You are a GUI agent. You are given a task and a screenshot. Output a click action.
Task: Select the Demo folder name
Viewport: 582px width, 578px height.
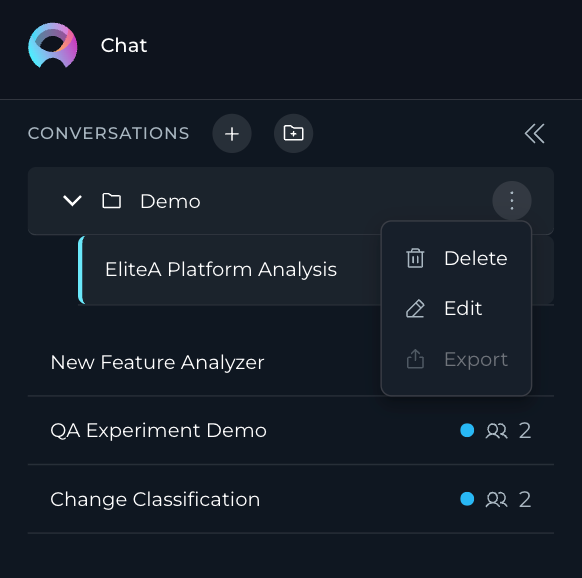click(170, 202)
